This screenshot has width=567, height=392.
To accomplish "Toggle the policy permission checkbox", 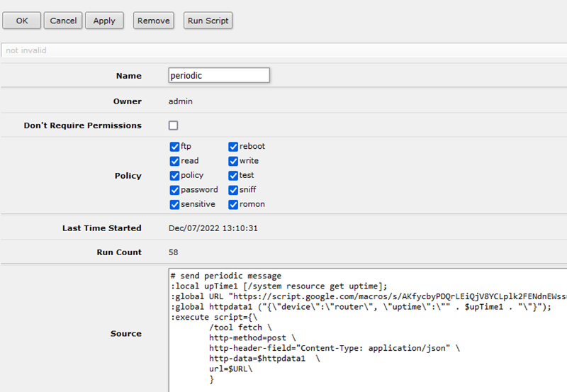I will pos(174,175).
